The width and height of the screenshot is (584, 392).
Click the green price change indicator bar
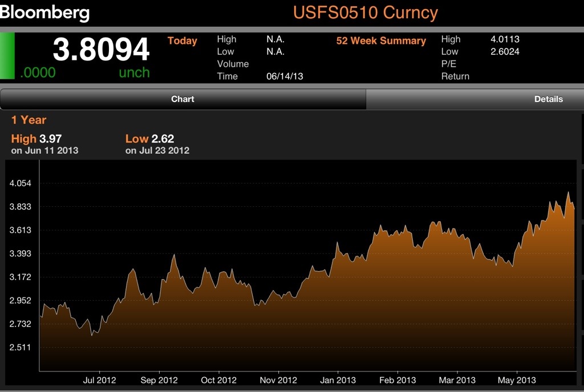[7, 56]
